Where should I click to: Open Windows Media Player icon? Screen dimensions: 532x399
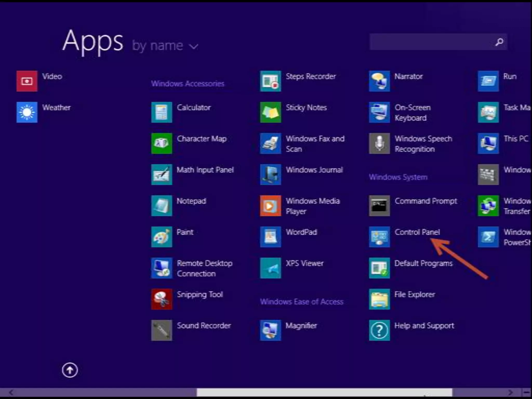(270, 206)
